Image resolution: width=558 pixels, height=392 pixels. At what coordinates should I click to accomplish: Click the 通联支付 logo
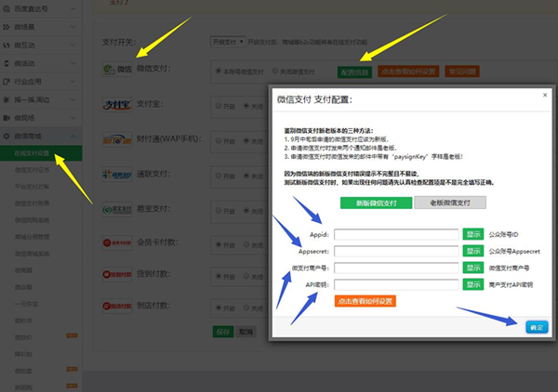pos(117,175)
